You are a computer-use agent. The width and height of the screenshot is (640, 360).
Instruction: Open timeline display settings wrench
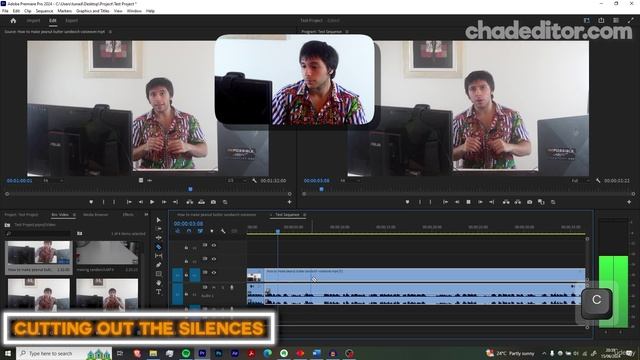(x=223, y=231)
